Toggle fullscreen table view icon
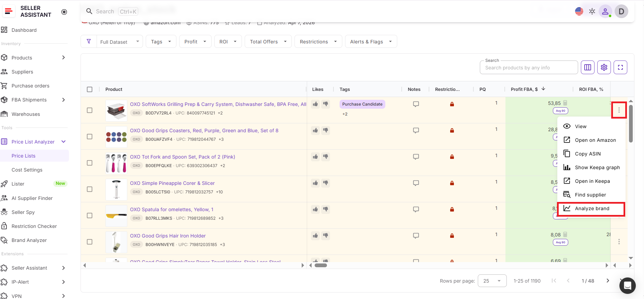The height and width of the screenshot is (299, 644). point(620,67)
